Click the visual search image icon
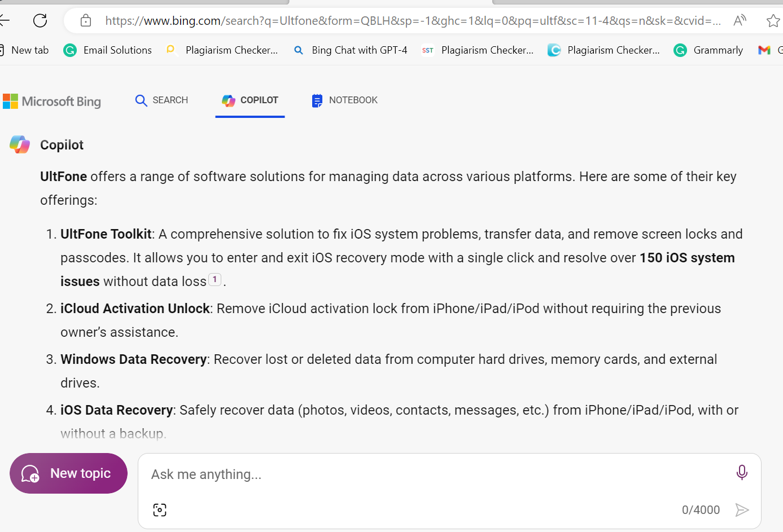The image size is (783, 532). point(160,510)
